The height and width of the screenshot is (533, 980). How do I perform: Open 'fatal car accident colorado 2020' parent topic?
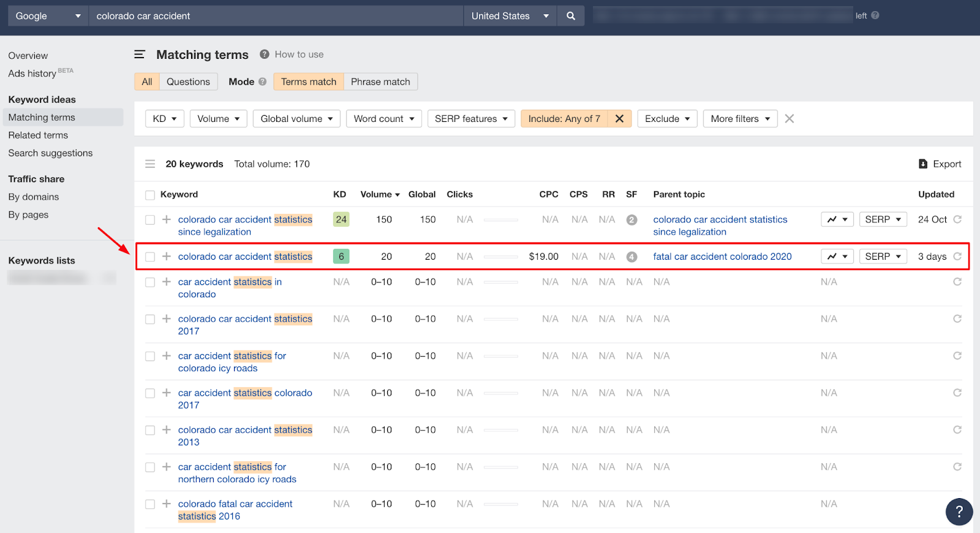click(x=722, y=256)
